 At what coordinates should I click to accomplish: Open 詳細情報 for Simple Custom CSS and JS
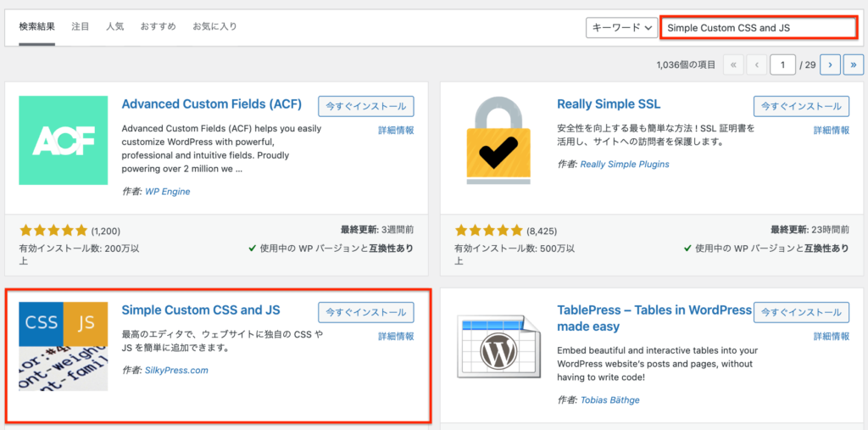(x=396, y=337)
